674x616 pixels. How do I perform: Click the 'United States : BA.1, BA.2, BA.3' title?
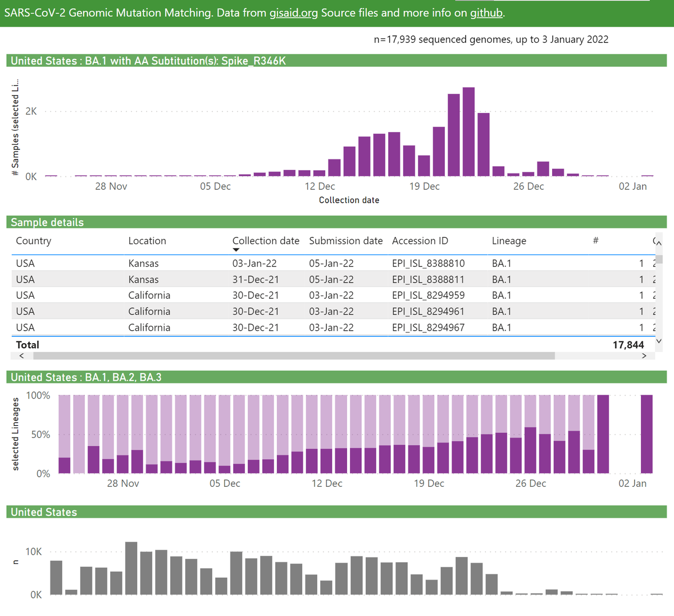[86, 377]
